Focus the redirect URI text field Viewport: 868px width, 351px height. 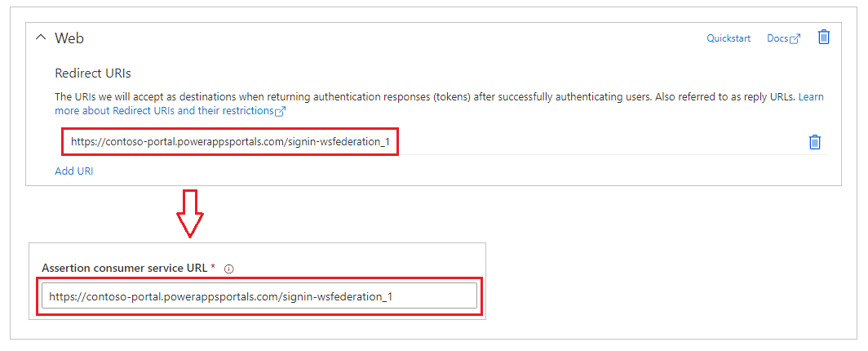230,141
